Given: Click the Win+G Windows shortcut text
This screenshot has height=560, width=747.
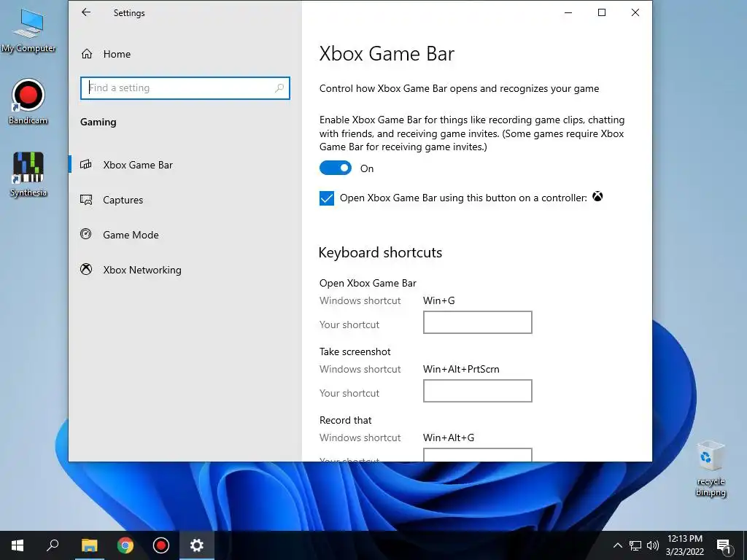Looking at the screenshot, I should 438,300.
